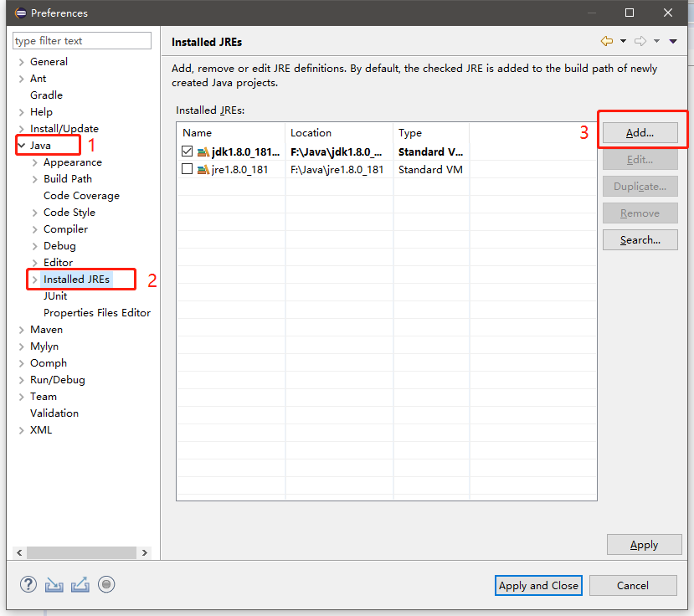
Task: Expand the Oomph tree node
Action: [x=21, y=363]
